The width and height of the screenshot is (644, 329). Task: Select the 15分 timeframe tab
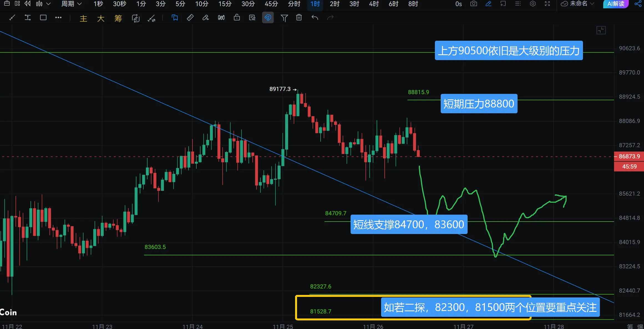225,4
